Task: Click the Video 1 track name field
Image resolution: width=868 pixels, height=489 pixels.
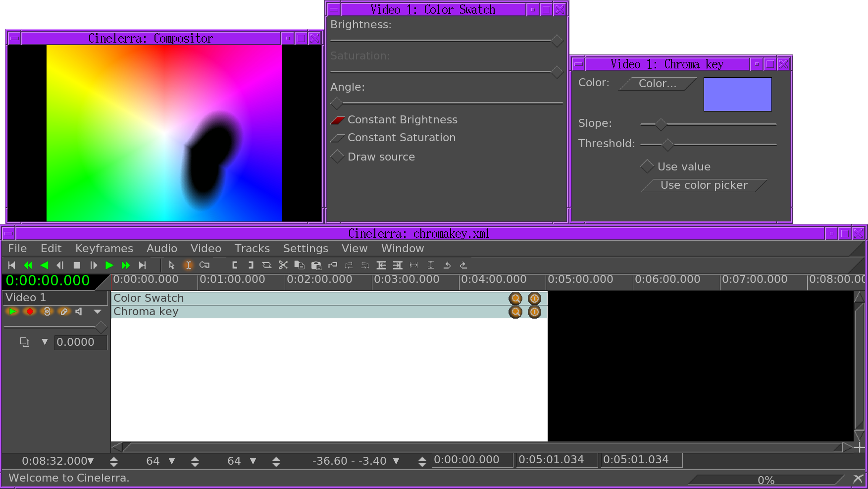Action: tap(55, 298)
